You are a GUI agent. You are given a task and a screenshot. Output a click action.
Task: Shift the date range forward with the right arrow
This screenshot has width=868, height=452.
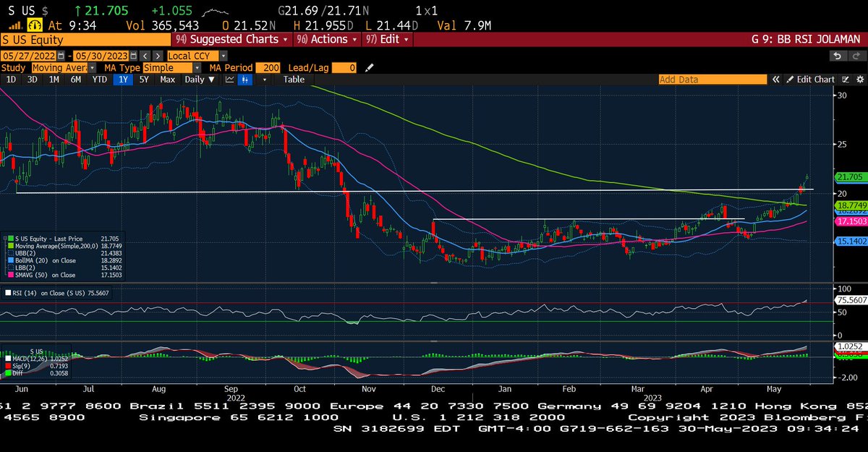(156, 55)
